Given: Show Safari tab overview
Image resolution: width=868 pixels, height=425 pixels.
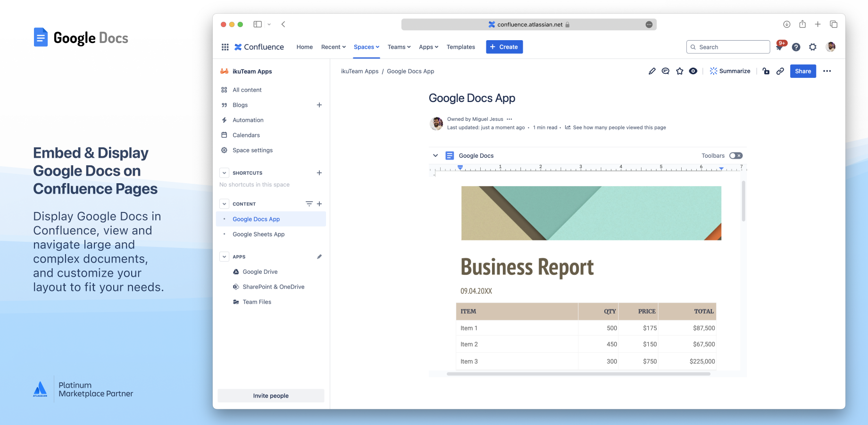Looking at the screenshot, I should click(834, 24).
